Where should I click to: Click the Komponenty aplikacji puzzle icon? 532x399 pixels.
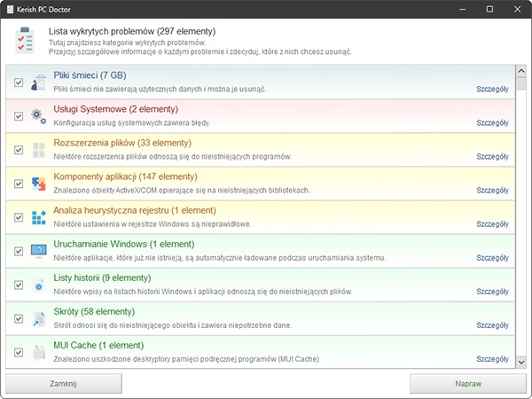[x=38, y=184]
